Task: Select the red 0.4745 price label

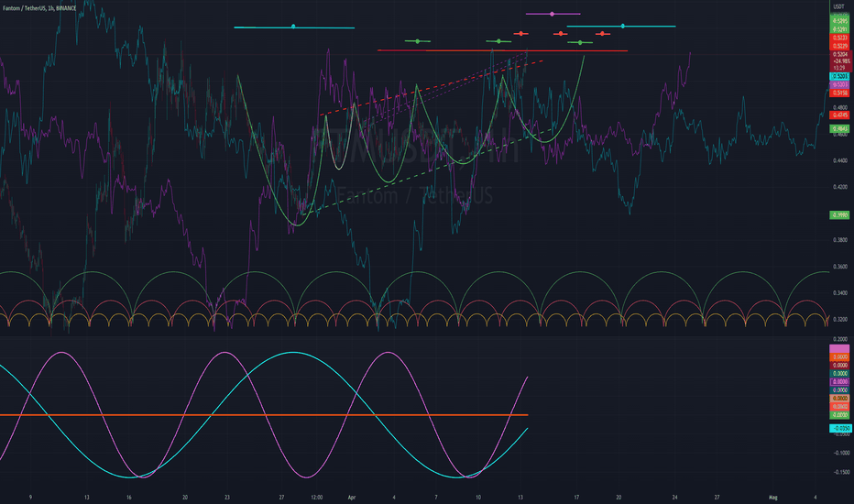Action: click(839, 115)
